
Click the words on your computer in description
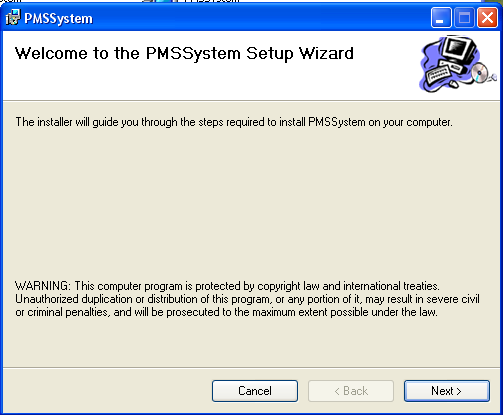(410, 123)
